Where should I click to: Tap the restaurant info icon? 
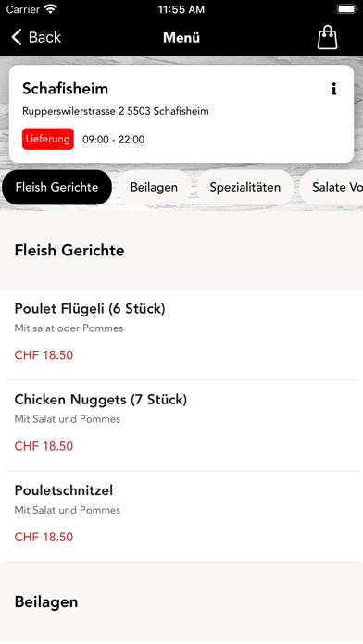click(x=333, y=89)
